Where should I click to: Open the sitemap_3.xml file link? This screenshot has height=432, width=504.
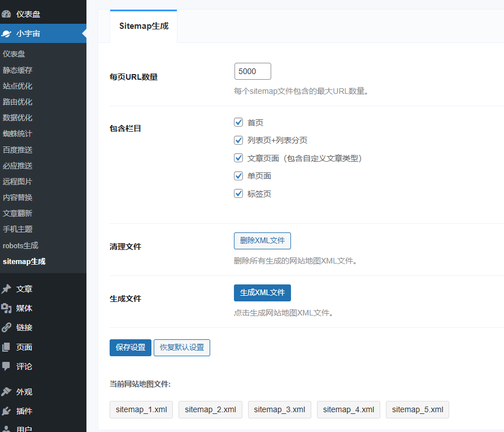point(279,410)
